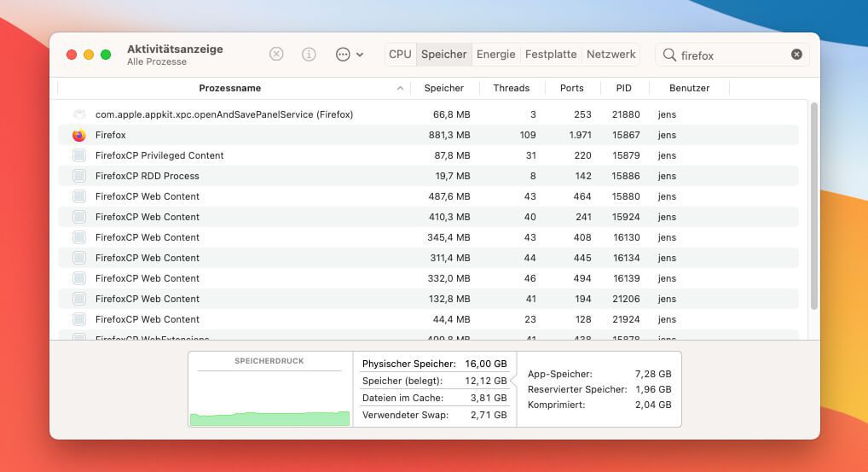
Task: Click the 1.971 ports value
Action: pyautogui.click(x=580, y=135)
